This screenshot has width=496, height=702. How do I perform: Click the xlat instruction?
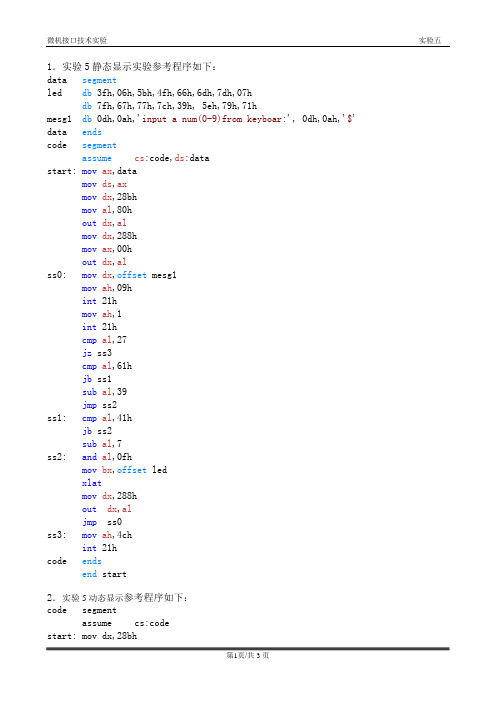92,483
